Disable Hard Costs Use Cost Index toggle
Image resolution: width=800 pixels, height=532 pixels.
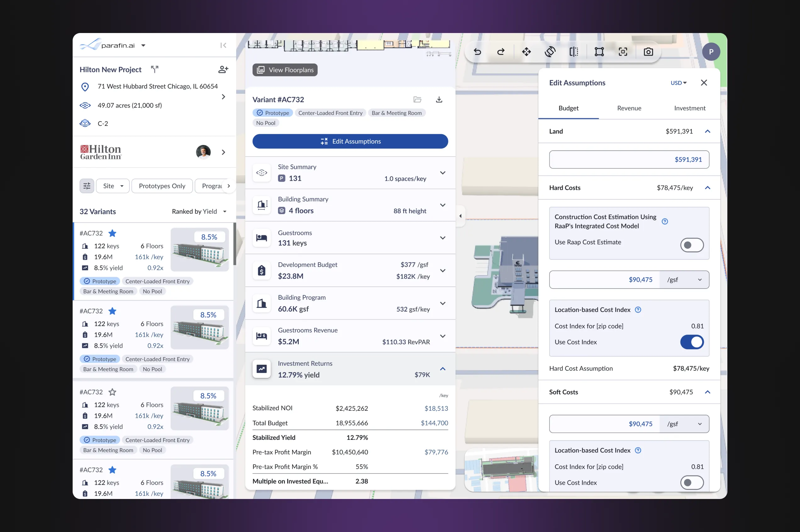click(x=692, y=342)
